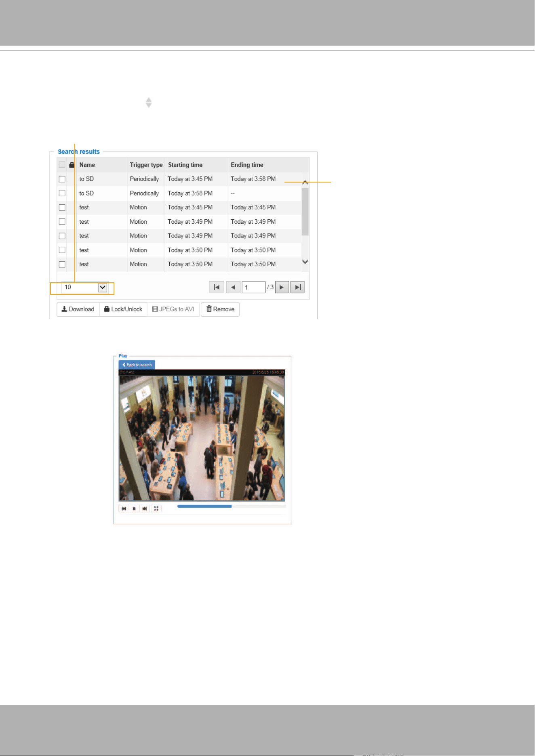Sort results by Ending time column

tap(247, 165)
